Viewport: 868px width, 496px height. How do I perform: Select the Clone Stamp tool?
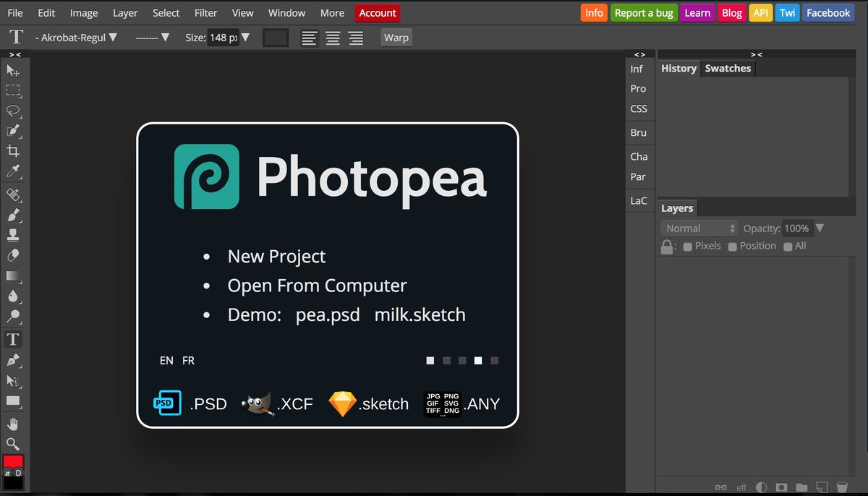tap(13, 235)
